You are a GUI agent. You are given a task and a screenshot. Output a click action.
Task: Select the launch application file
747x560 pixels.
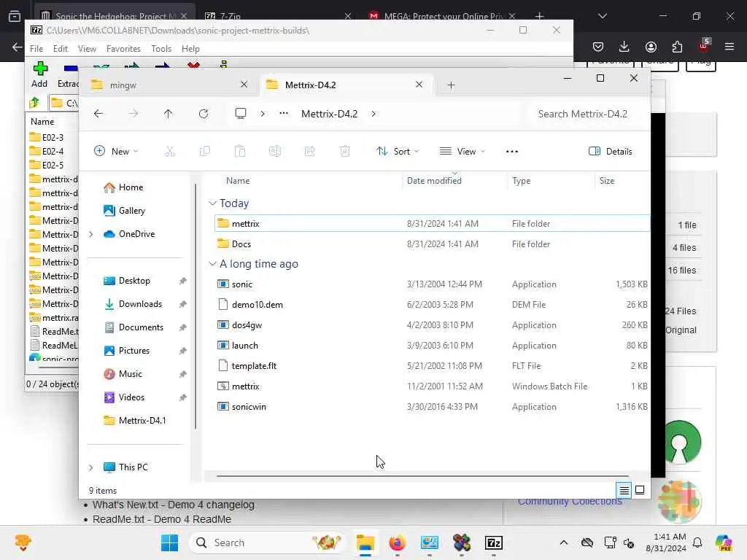432,346
